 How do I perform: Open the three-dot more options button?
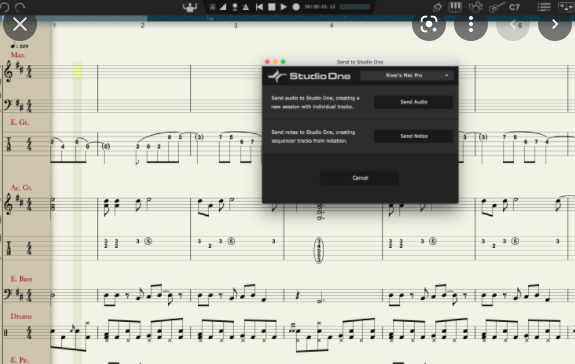(471, 25)
